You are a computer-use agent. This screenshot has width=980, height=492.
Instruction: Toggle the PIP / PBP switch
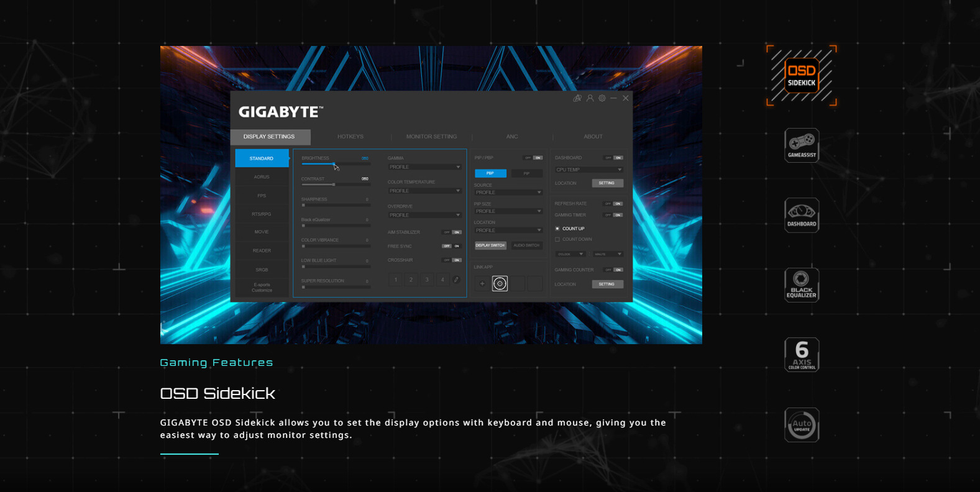[533, 158]
